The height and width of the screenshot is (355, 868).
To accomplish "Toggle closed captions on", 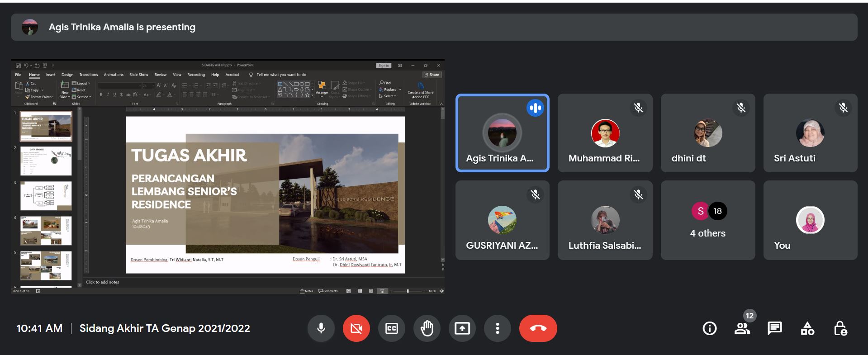I will point(391,328).
